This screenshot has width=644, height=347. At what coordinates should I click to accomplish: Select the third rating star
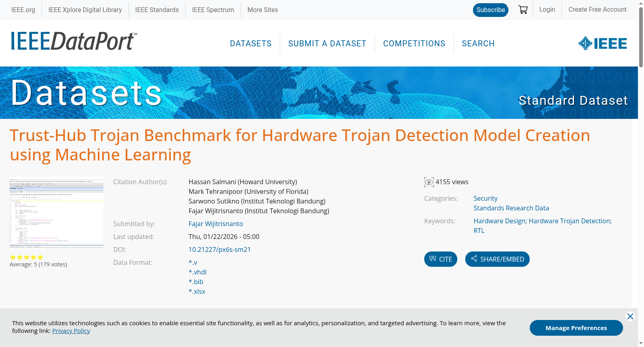tap(27, 257)
